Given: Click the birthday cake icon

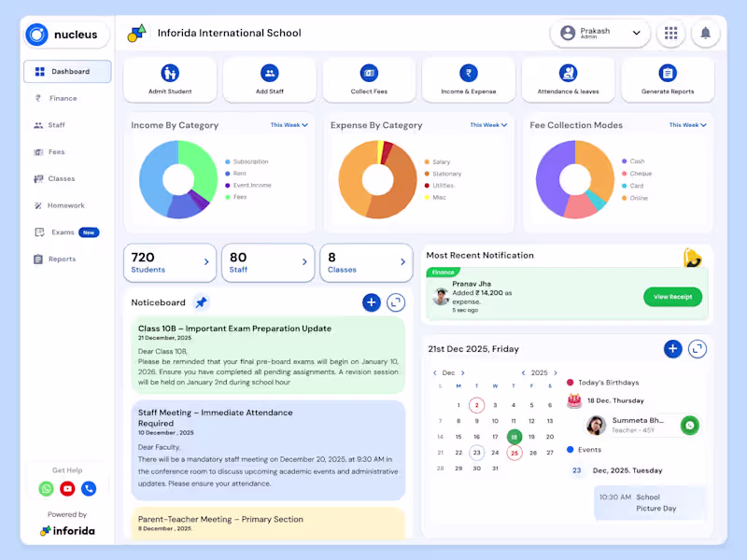Looking at the screenshot, I should click(574, 401).
